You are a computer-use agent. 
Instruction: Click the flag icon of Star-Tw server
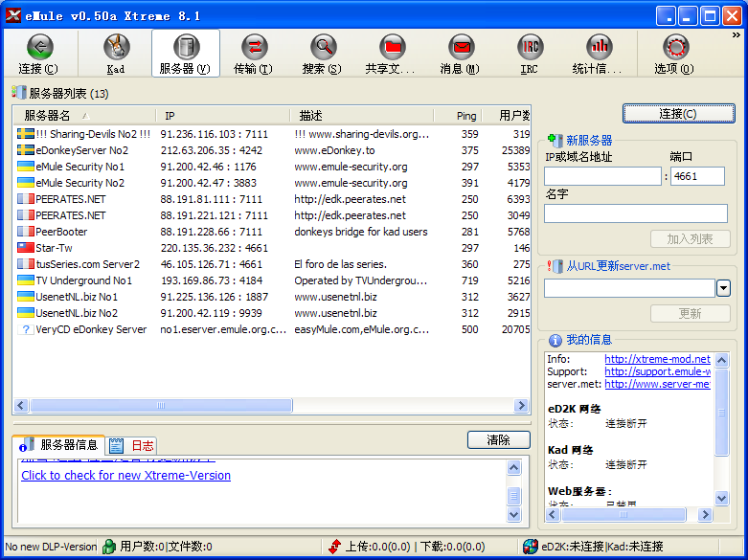click(25, 248)
